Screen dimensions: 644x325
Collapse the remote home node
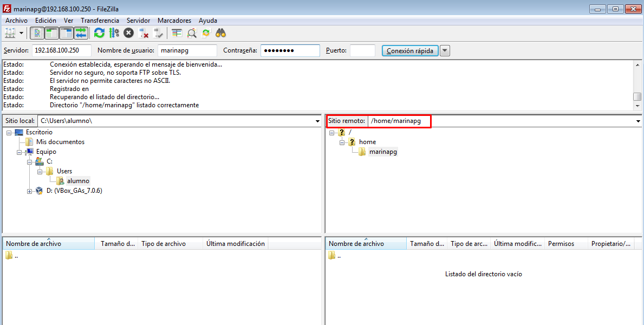pyautogui.click(x=342, y=142)
